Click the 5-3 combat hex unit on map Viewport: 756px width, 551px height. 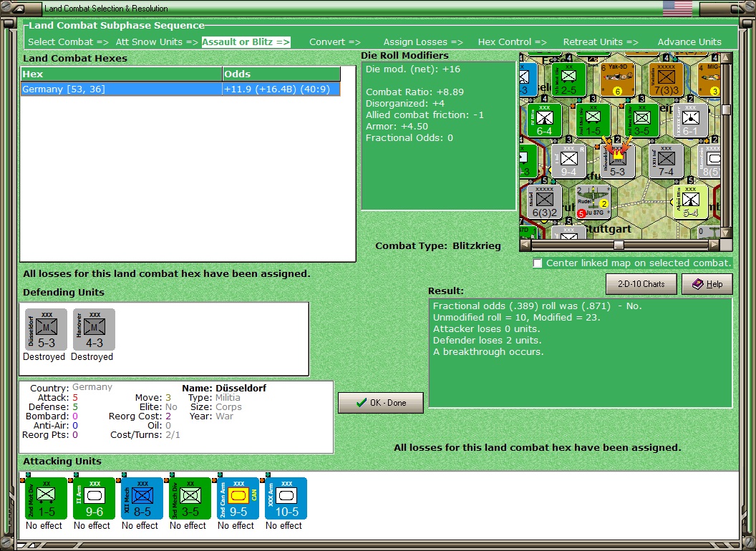(617, 162)
